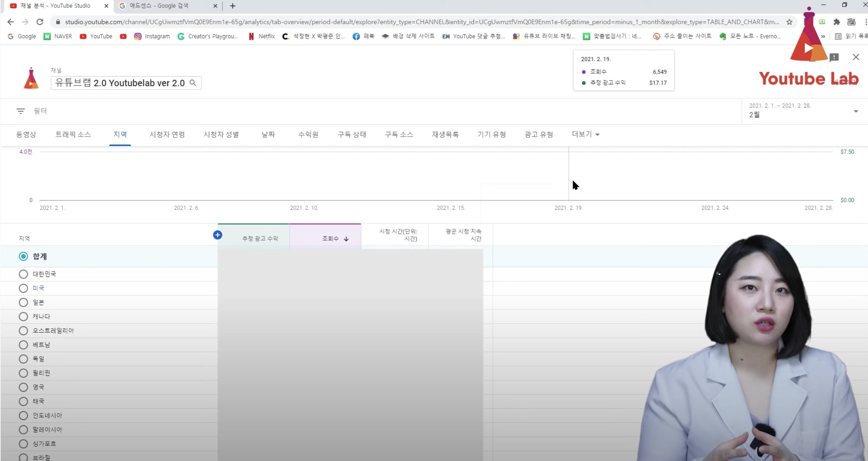Expand the 더보기 dropdown
Image resolution: width=868 pixels, height=461 pixels.
pyautogui.click(x=585, y=134)
